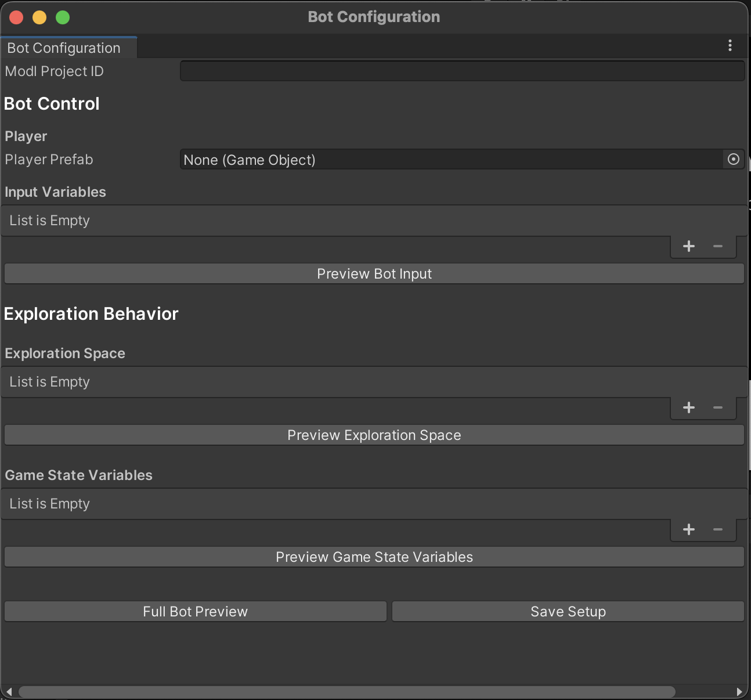
Task: Add an entry to Input Variables list
Action: click(x=689, y=247)
